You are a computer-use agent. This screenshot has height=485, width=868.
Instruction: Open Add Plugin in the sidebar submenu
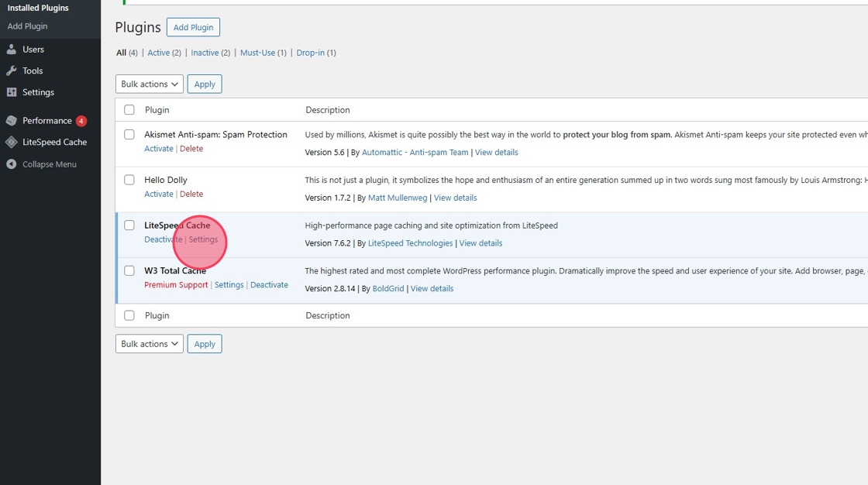tap(28, 26)
